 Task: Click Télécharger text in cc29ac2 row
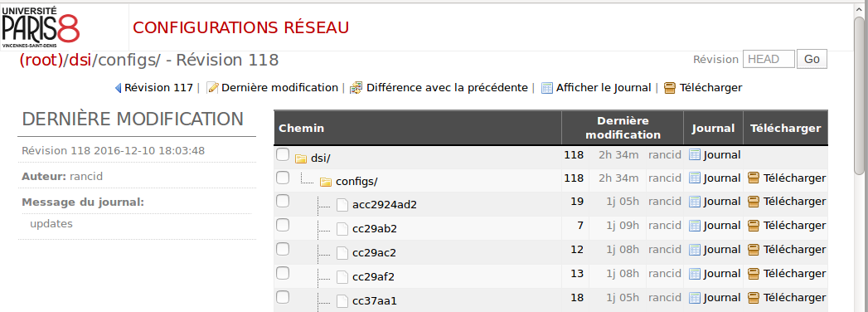tap(794, 250)
